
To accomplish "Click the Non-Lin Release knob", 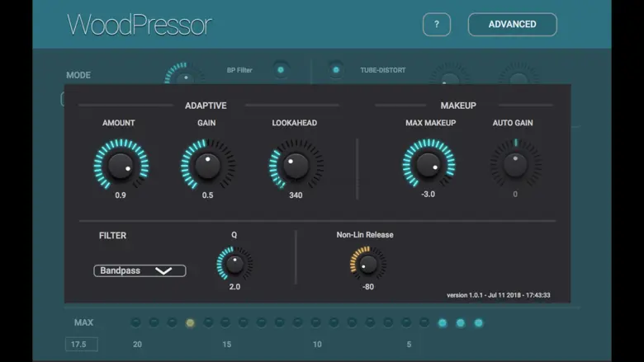I will pyautogui.click(x=368, y=264).
